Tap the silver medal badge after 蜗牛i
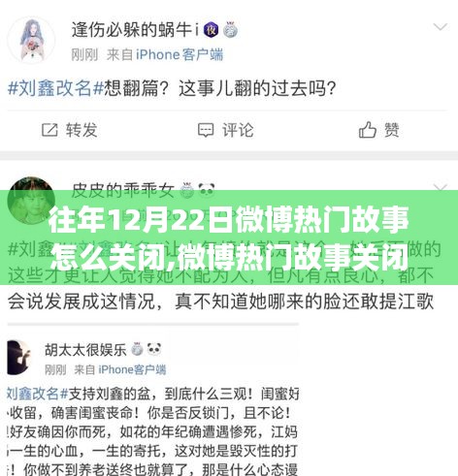 tap(230, 30)
